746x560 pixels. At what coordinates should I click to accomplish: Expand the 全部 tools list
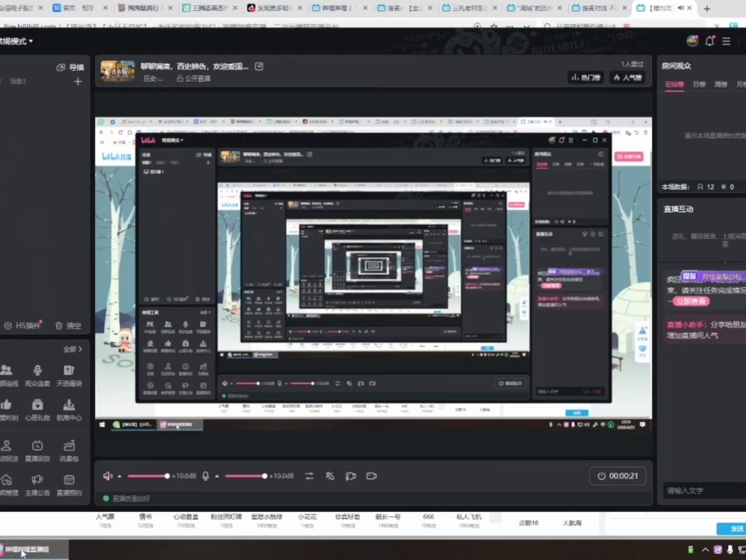(x=72, y=349)
